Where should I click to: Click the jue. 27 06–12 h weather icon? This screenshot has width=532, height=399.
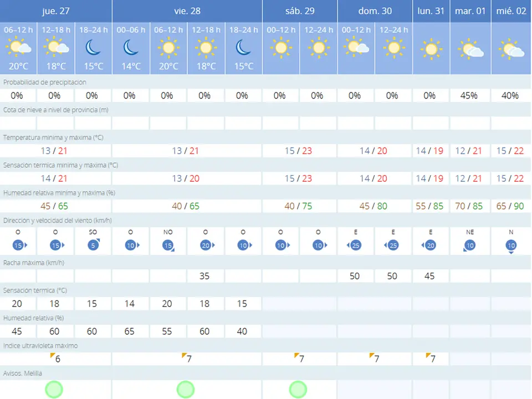coord(19,48)
